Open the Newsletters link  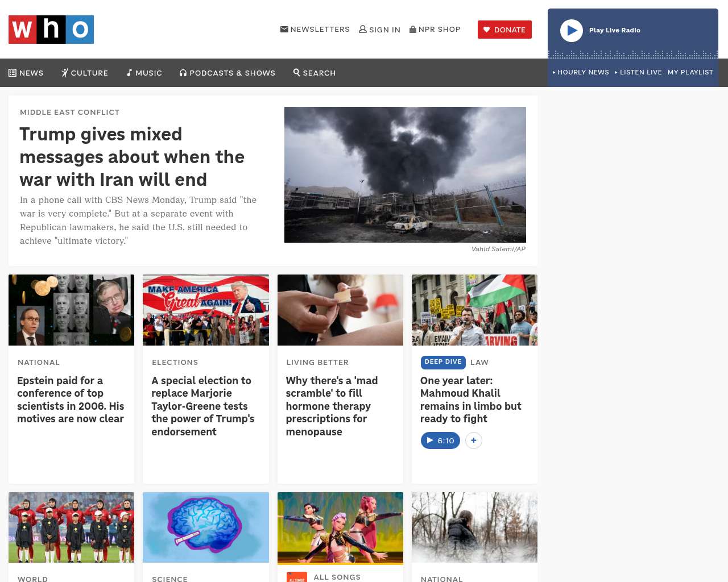pos(315,29)
